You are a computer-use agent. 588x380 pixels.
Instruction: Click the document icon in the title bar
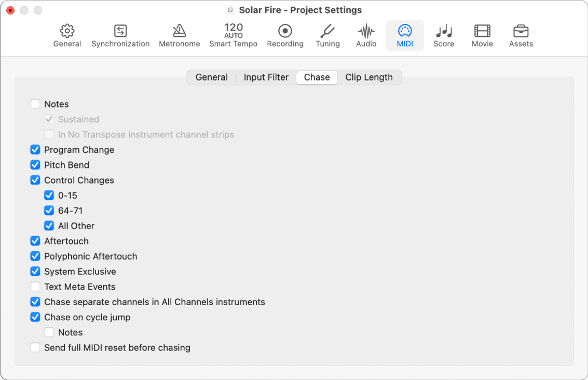pos(230,10)
